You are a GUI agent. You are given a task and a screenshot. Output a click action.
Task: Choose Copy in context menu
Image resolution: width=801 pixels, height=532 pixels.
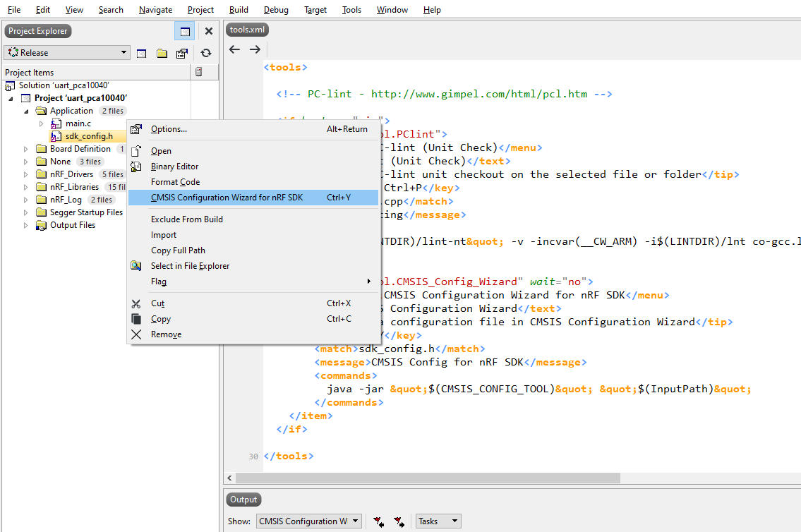pos(253,319)
